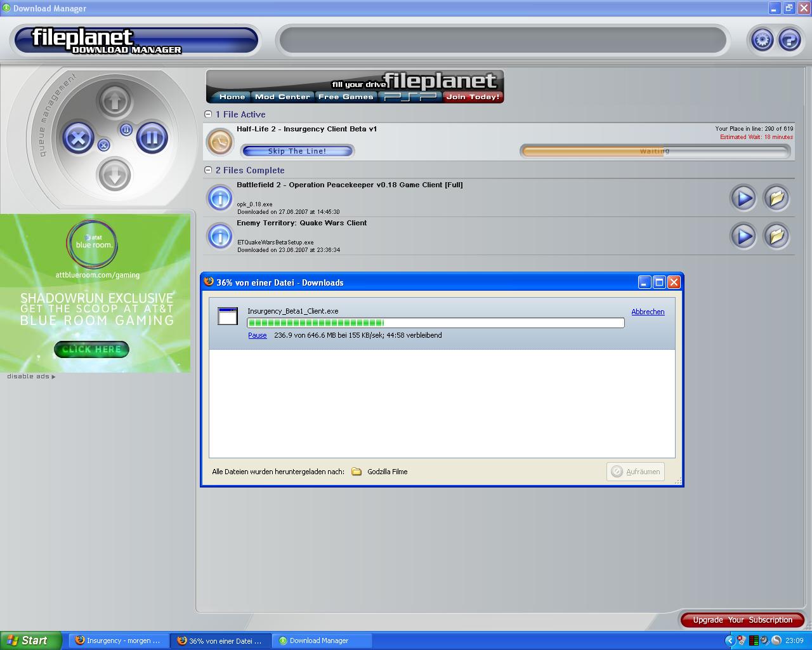The width and height of the screenshot is (812, 650).
Task: Click network meter tray icon
Action: pyautogui.click(x=753, y=640)
